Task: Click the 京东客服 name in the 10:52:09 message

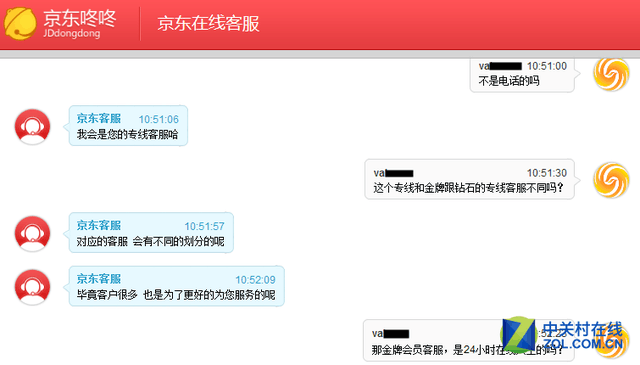Action: point(99,279)
